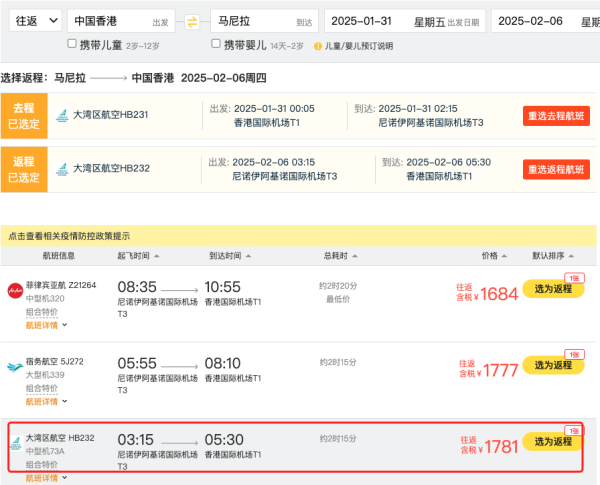The height and width of the screenshot is (485, 600).
Task: Click price 1777 for Cebu Pacific flight
Action: pyautogui.click(x=501, y=370)
